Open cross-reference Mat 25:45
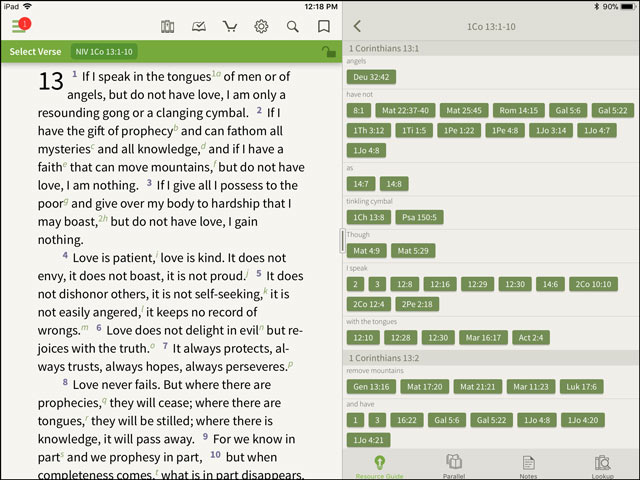Viewport: 640px width, 480px height. click(x=464, y=110)
